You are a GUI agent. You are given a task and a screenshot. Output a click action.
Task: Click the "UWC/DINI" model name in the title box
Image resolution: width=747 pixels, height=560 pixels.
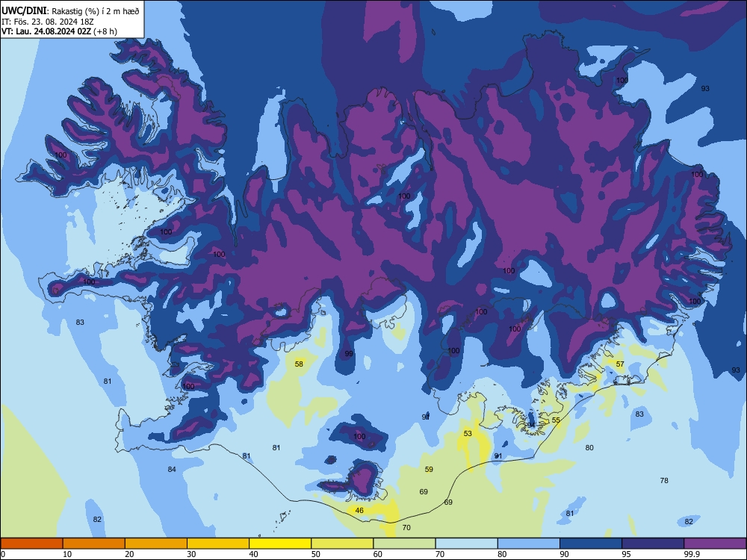click(x=24, y=11)
